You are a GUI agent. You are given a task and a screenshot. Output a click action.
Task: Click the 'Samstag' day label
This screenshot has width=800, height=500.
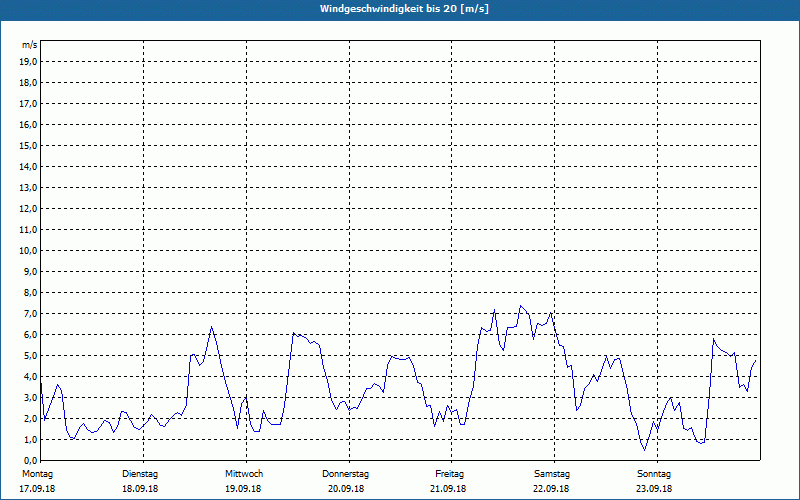click(x=552, y=474)
